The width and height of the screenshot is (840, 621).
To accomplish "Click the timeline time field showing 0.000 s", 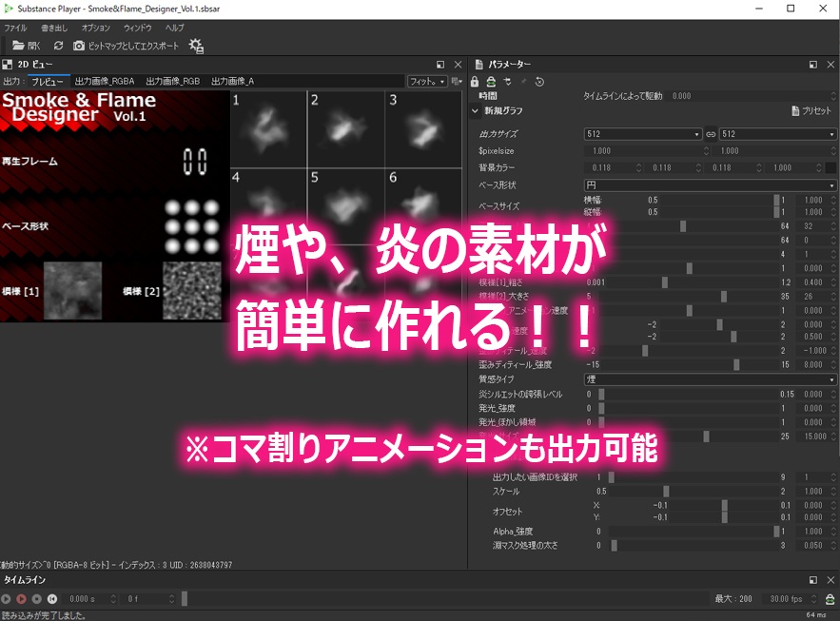I will pos(88,599).
